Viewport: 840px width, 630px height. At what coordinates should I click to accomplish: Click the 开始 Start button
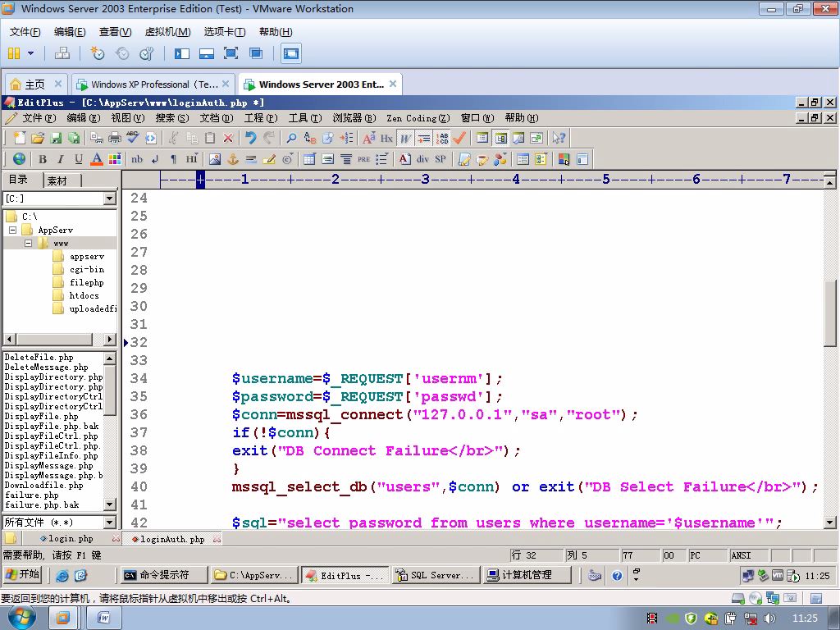click(x=22, y=575)
